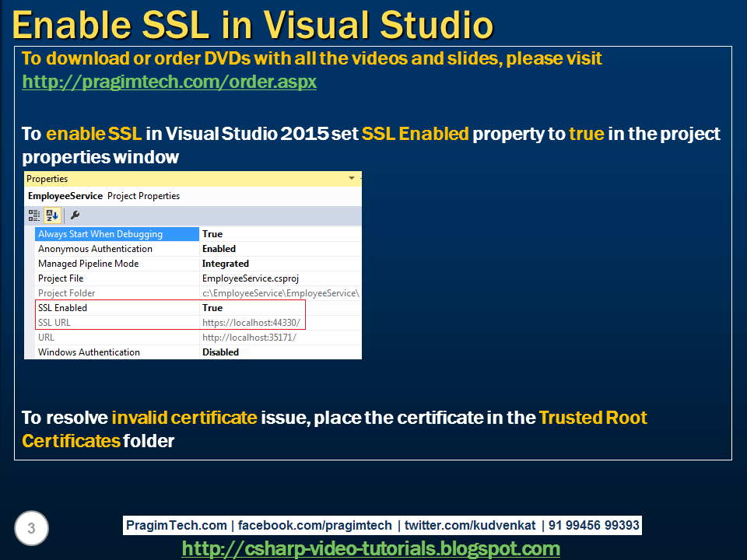Open the pragimtech.com/order.aspx link

169,81
